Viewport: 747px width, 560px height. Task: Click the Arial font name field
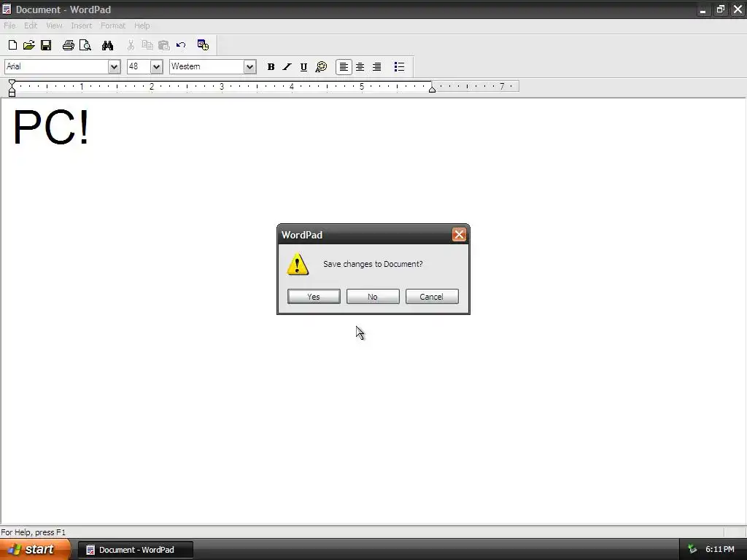click(57, 66)
